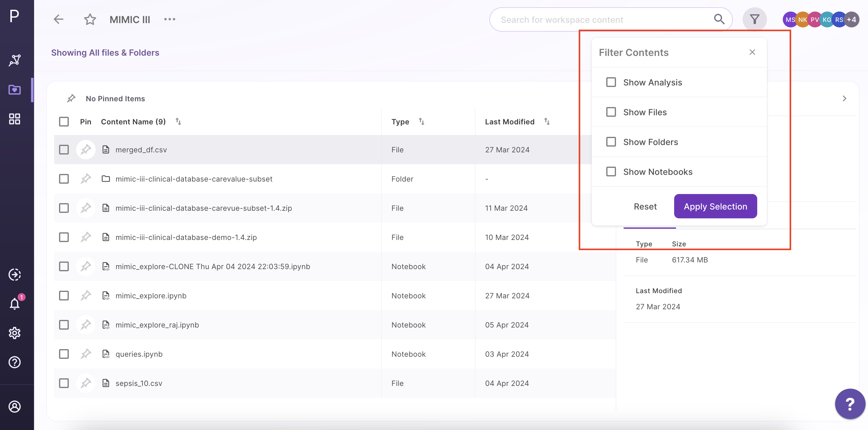
Task: Star the MIMIC III workspace
Action: 90,19
